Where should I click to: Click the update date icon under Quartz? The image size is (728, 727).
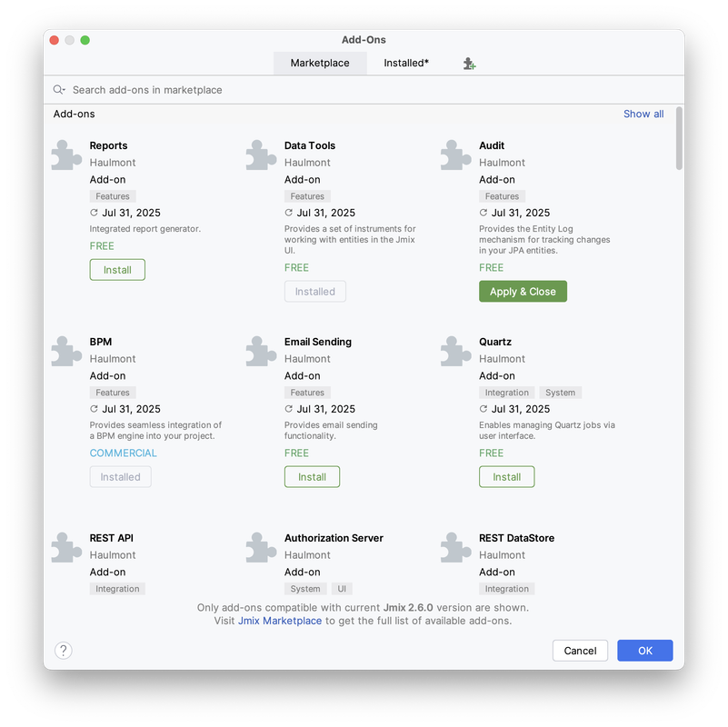[484, 409]
